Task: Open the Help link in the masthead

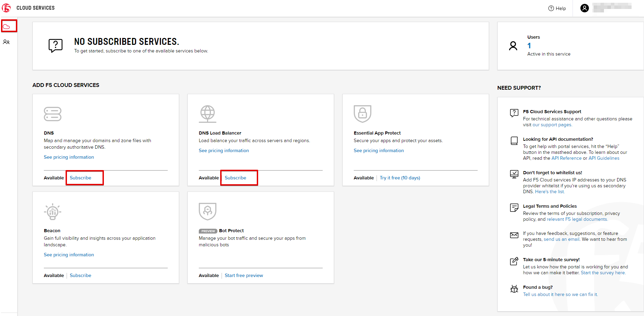Action: [x=560, y=8]
